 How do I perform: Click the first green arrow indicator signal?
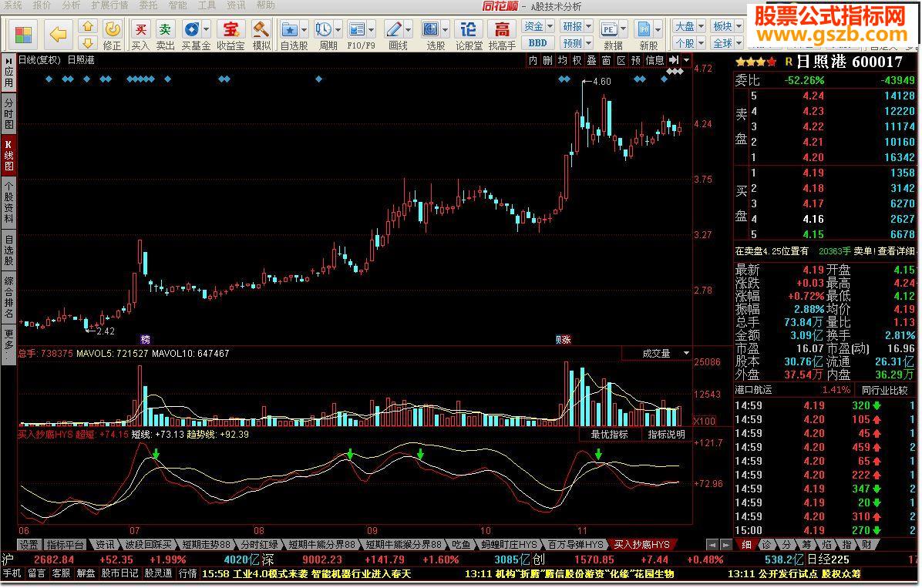[x=156, y=454]
